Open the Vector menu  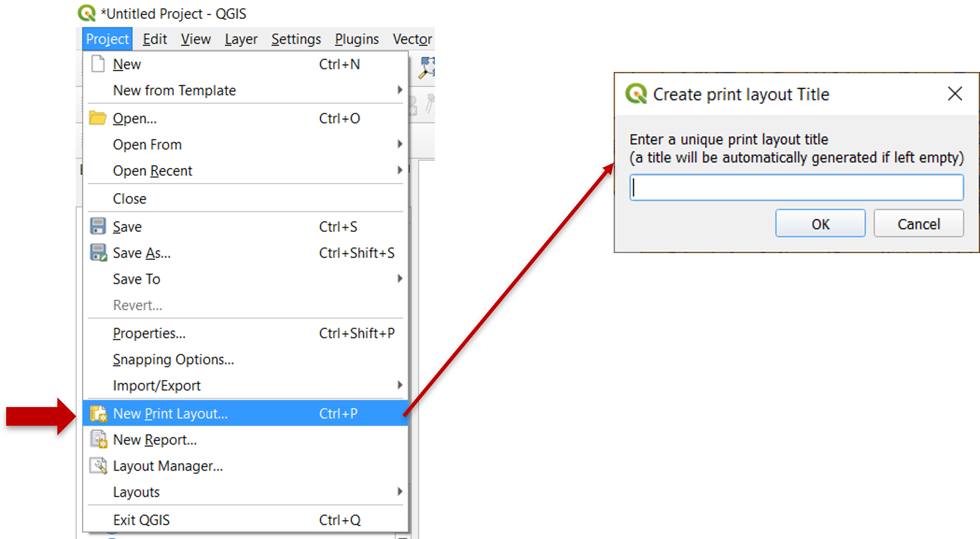coord(412,39)
